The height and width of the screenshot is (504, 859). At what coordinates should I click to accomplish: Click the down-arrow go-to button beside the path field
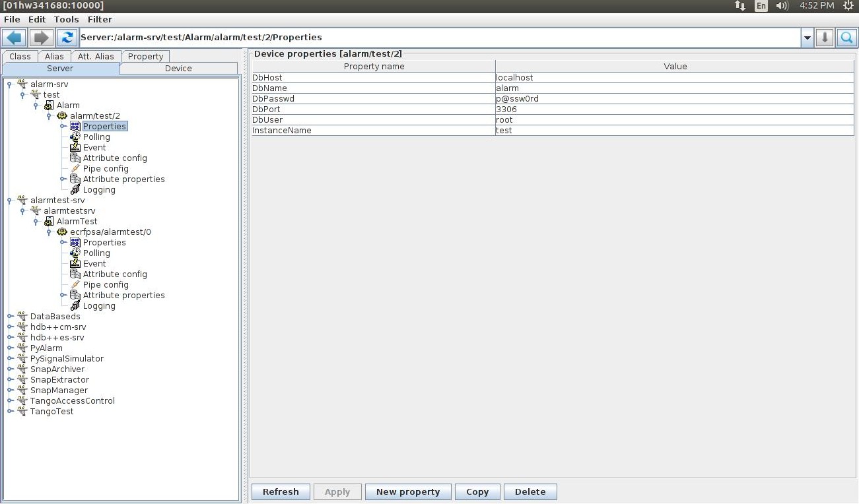coord(824,38)
